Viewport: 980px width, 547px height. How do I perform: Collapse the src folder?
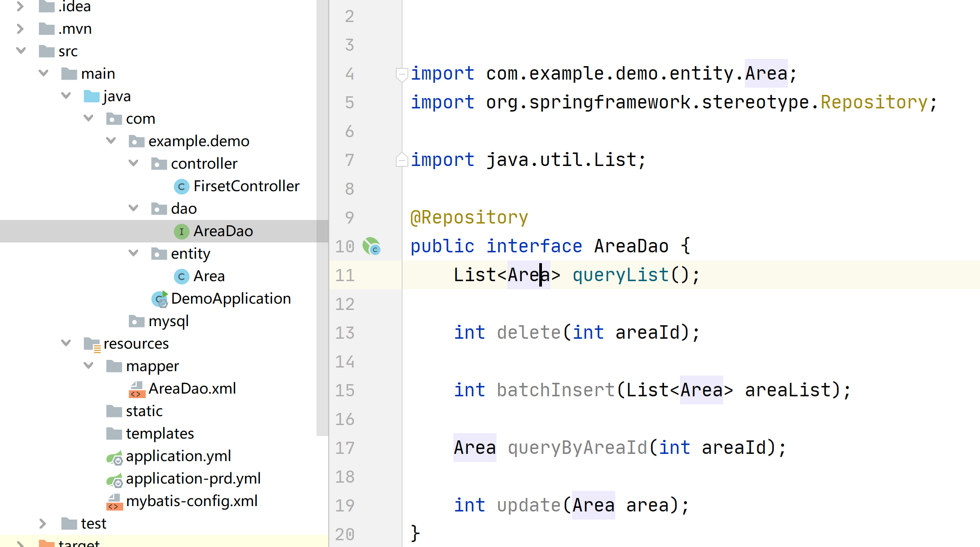click(21, 51)
